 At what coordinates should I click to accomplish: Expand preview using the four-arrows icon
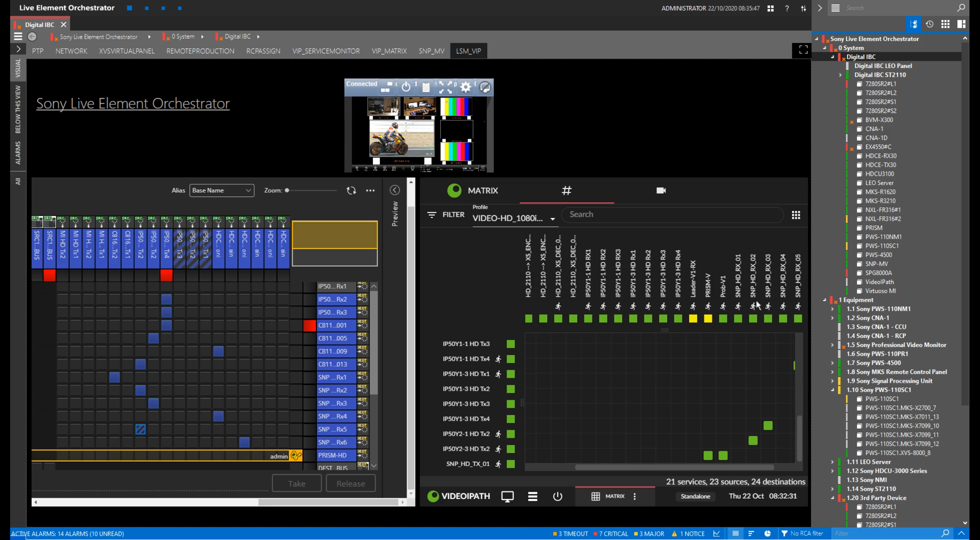coord(445,87)
